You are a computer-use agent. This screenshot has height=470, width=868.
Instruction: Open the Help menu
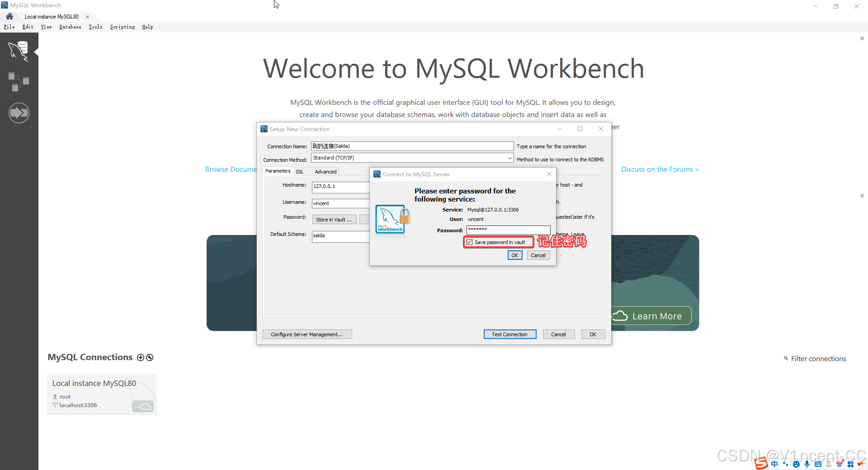(x=148, y=27)
